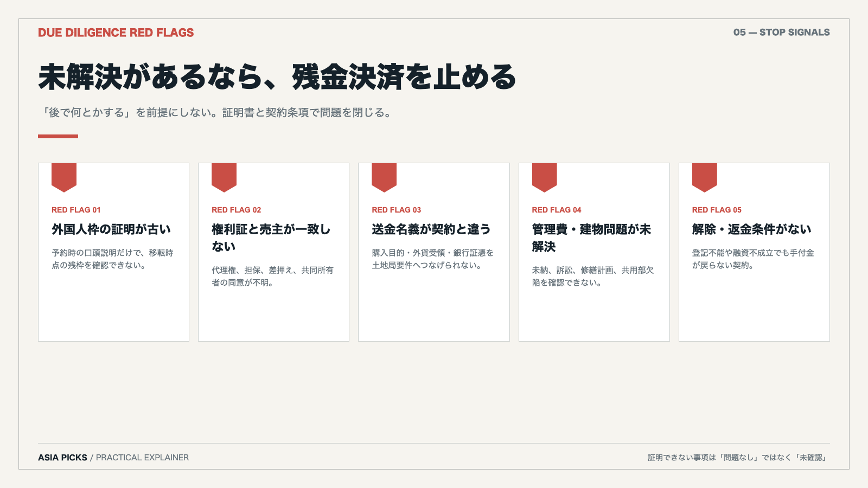Click the red flag ribbon above RED FLAG 01
The image size is (868, 488).
point(64,177)
